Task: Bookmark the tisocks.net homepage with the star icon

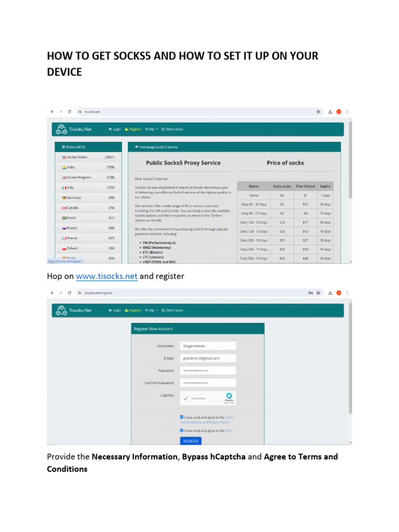Action: (318, 112)
